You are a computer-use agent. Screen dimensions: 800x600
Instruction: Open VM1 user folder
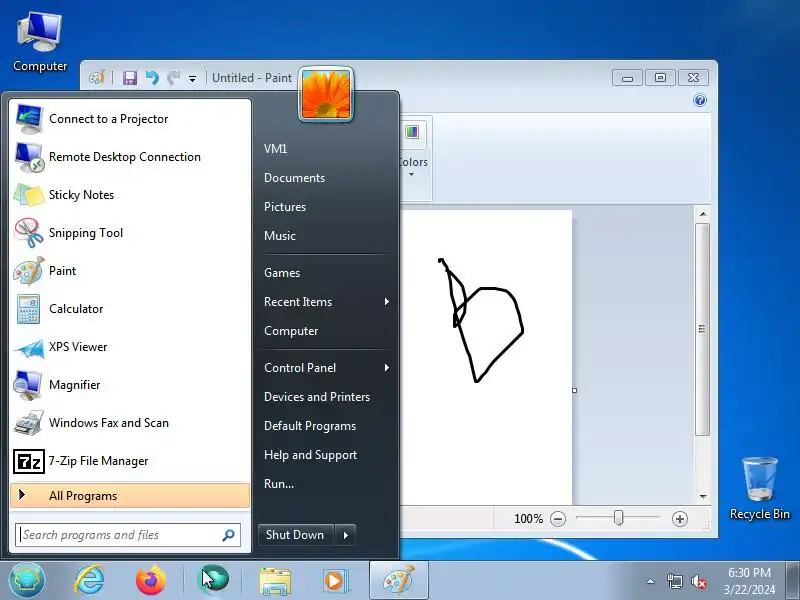pos(276,149)
